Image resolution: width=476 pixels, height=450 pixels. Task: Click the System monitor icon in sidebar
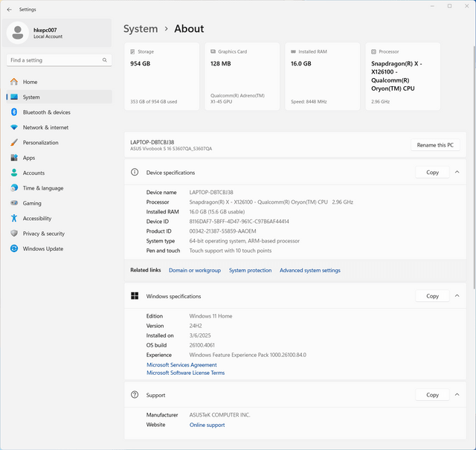click(x=14, y=97)
